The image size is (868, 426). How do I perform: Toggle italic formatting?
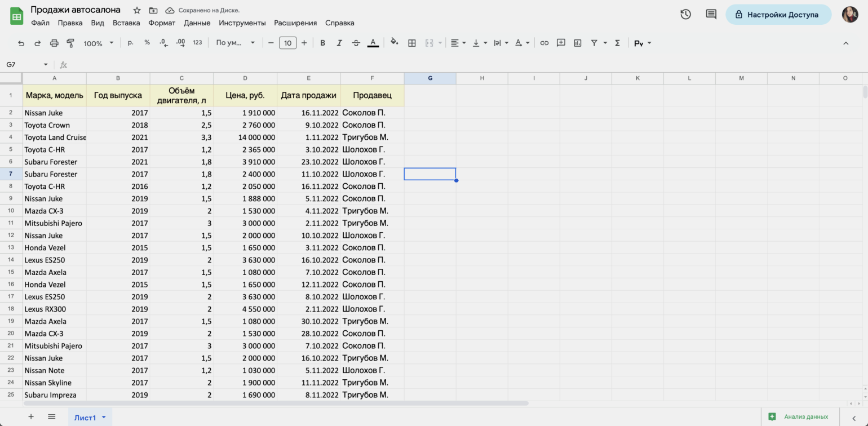point(339,43)
